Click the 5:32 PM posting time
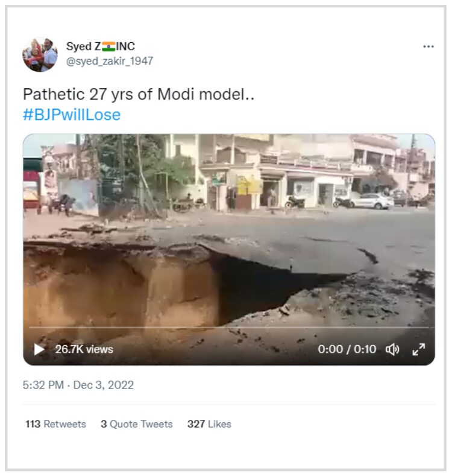This screenshot has height=476, width=452. (x=43, y=385)
